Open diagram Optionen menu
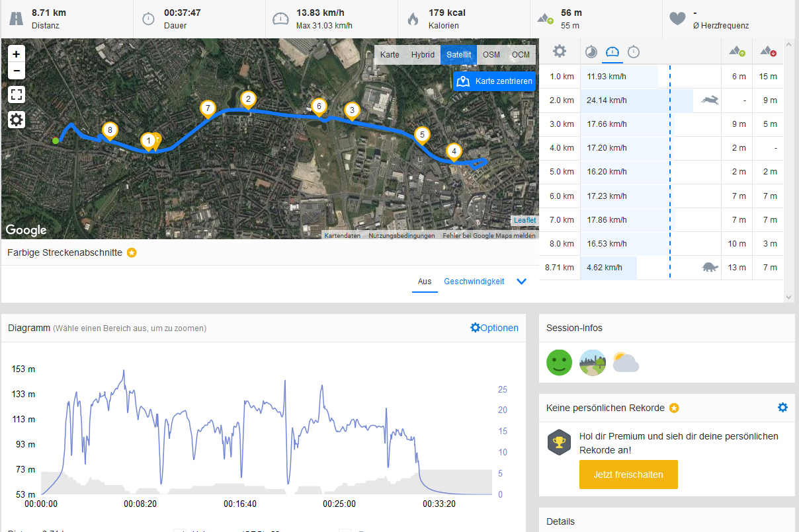The width and height of the screenshot is (799, 532). 494,328
